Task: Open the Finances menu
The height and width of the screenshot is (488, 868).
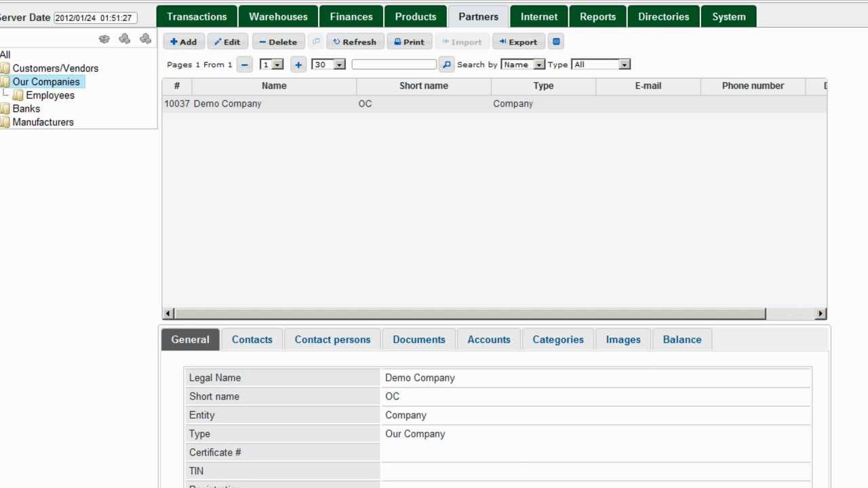Action: click(351, 16)
